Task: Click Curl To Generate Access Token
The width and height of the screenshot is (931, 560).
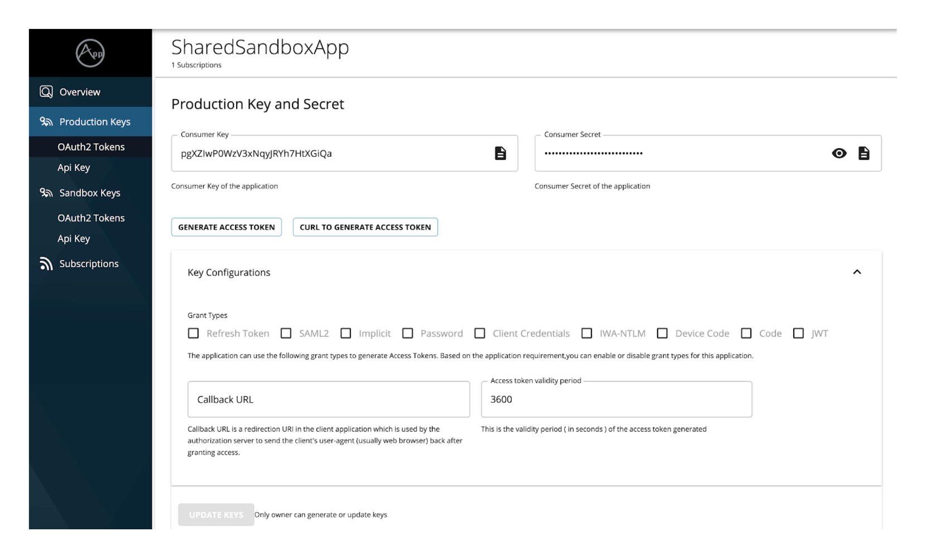Action: tap(366, 227)
